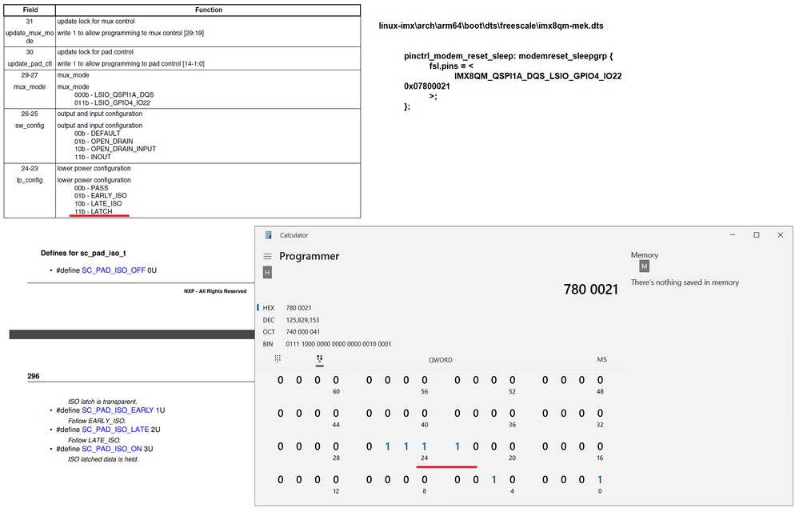Toggle bit 56 in the bit keypad
The width and height of the screenshot is (799, 532).
425,380
